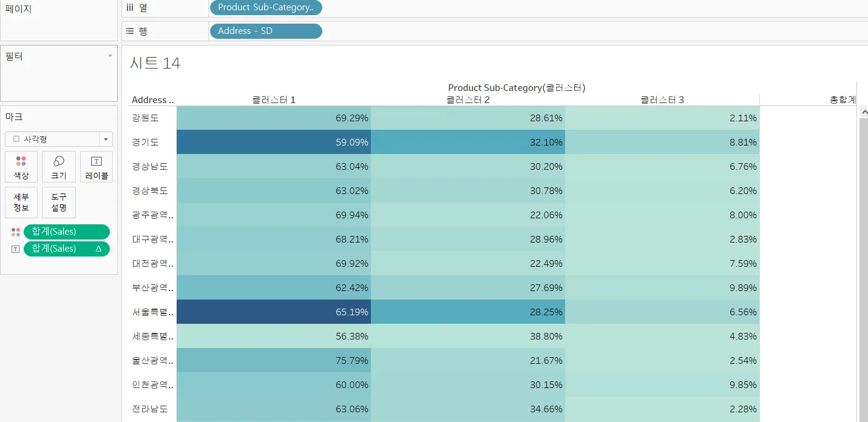Expand the 필터 card dropdown arrow
Screen dimensions: 868x422
[x=110, y=56]
